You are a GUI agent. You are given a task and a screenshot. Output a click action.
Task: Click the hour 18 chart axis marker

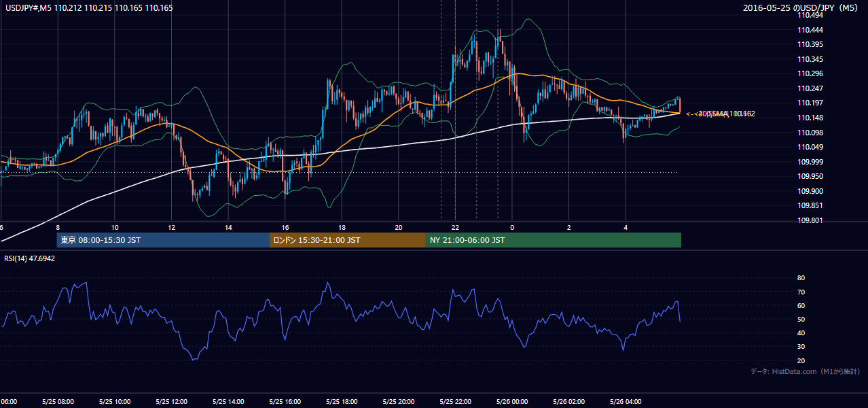[x=342, y=227]
